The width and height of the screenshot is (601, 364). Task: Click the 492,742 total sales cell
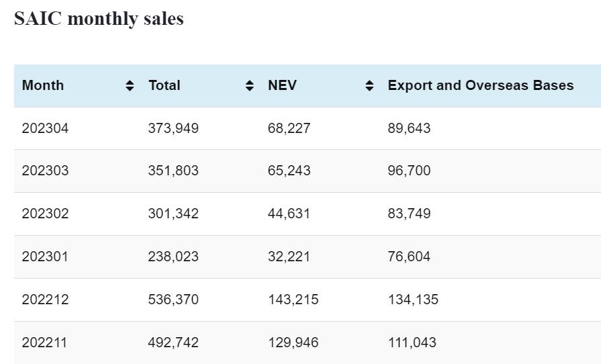pos(173,343)
